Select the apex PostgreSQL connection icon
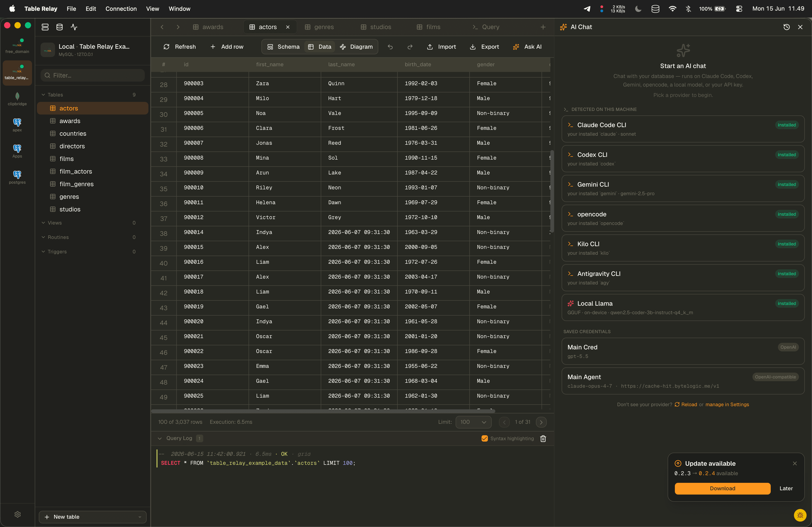812x527 pixels. 17,125
